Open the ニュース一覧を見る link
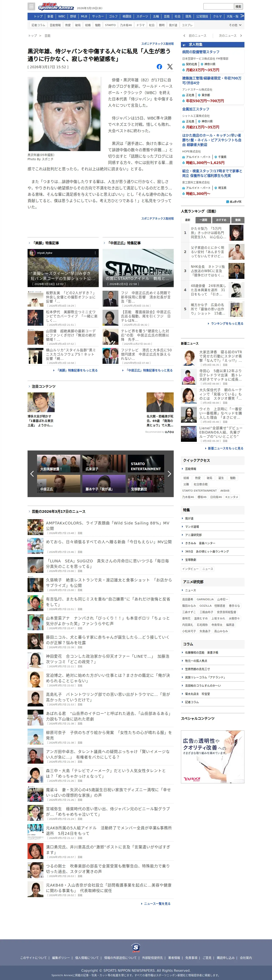The width and height of the screenshot is (272, 980). pyautogui.click(x=157, y=904)
